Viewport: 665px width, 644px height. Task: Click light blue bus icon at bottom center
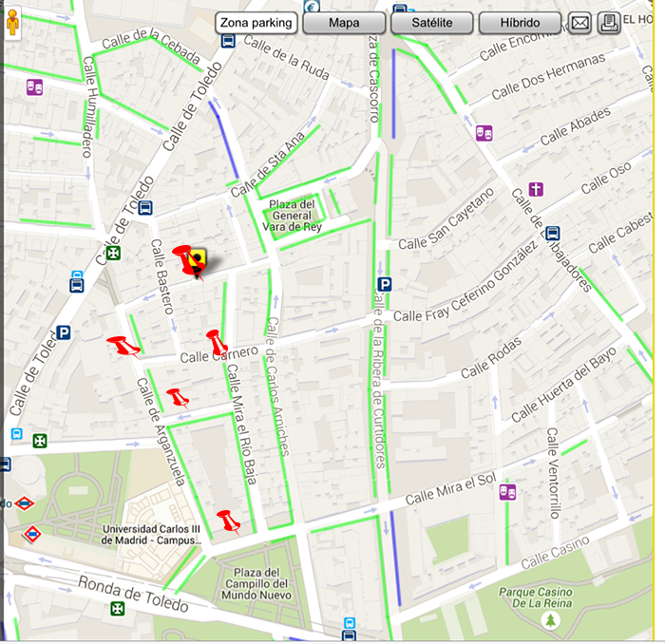pos(350,623)
